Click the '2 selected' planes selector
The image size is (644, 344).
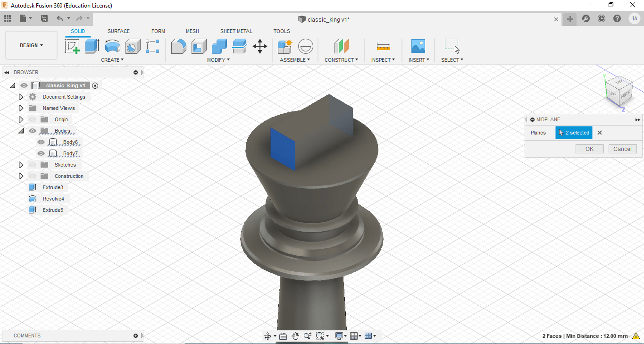pos(574,133)
